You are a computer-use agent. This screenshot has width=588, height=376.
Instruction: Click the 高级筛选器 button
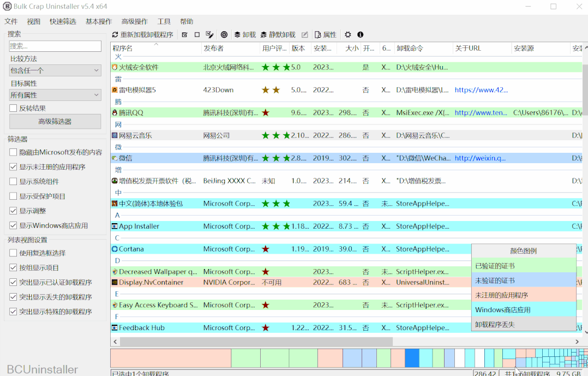tap(55, 121)
